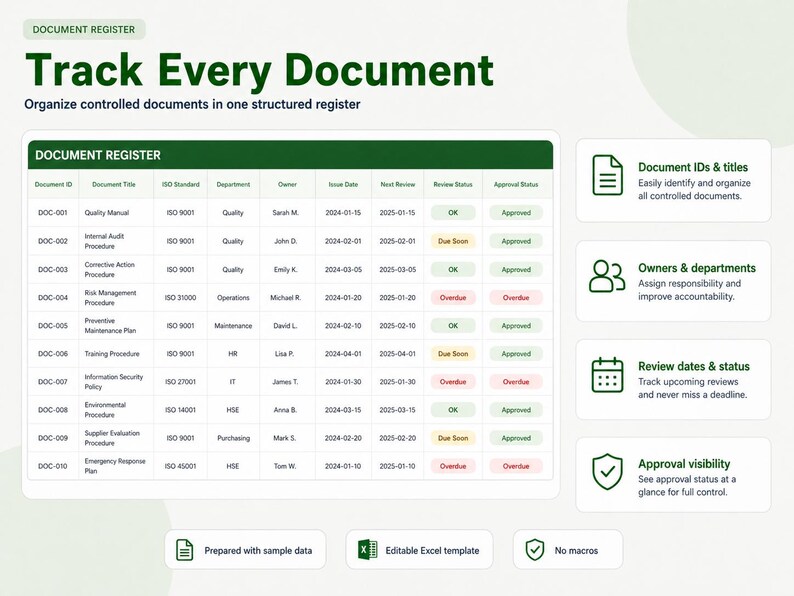Click the Purchasing department cell
Screen dimensions: 794x596
(x=233, y=438)
